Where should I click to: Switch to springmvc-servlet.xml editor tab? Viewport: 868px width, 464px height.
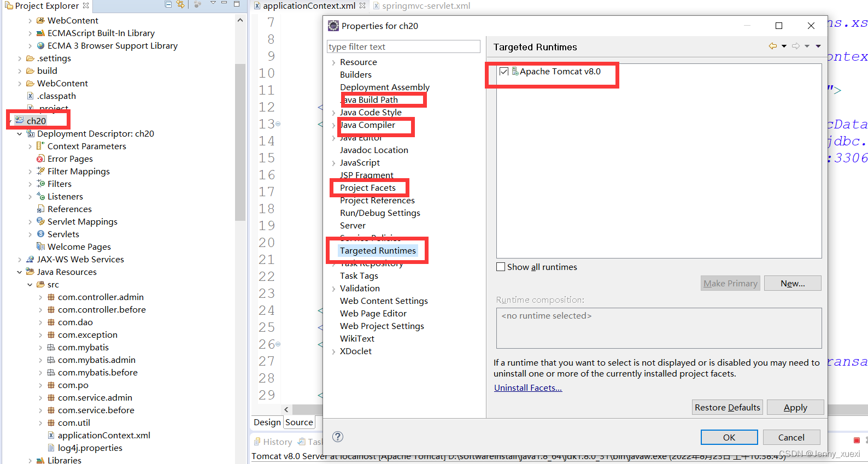(421, 5)
